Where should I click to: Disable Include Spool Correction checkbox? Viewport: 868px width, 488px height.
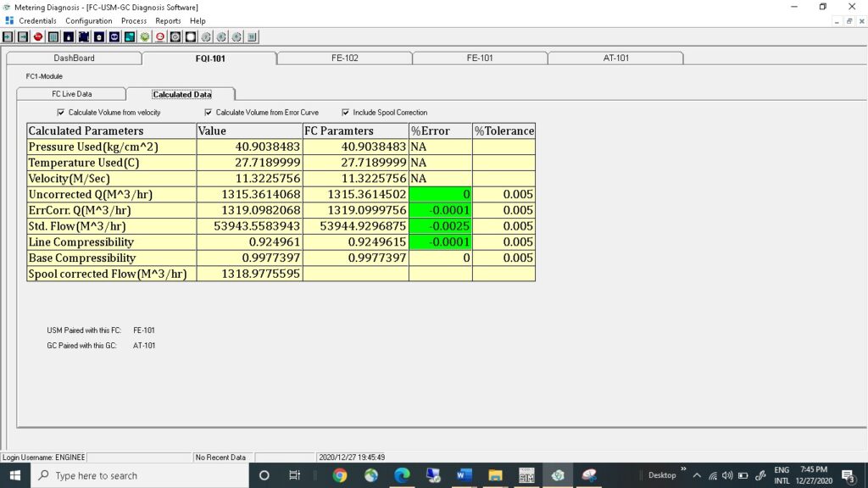(346, 112)
